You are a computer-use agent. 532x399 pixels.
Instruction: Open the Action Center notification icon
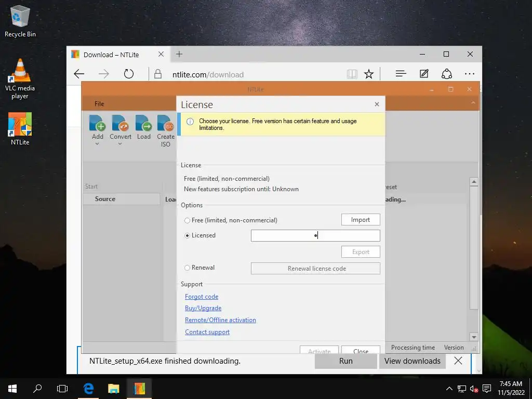tap(487, 389)
